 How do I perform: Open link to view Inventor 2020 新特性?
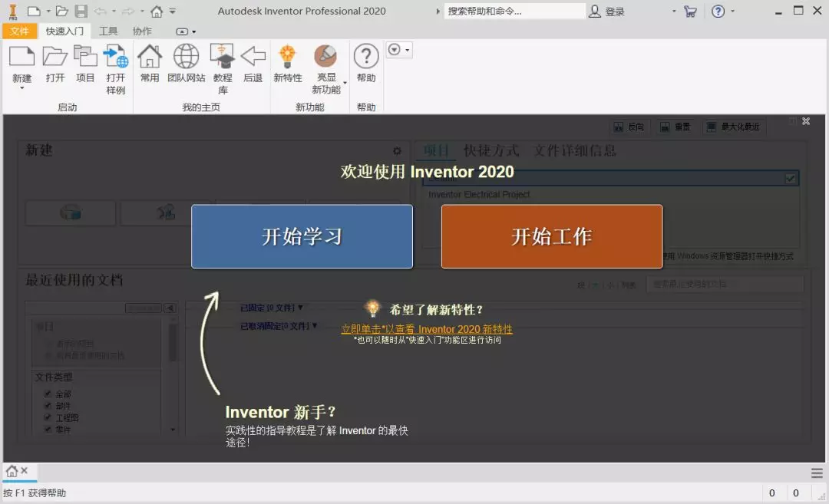pos(427,329)
